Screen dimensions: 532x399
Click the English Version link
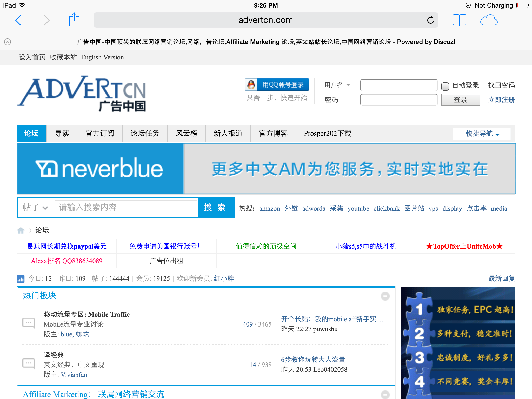click(x=102, y=57)
